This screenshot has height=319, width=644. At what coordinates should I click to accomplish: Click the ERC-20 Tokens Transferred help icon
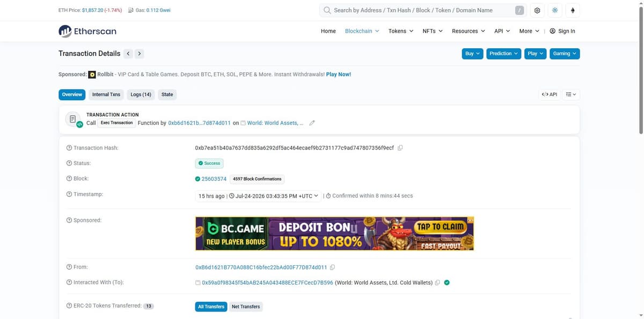(x=69, y=306)
